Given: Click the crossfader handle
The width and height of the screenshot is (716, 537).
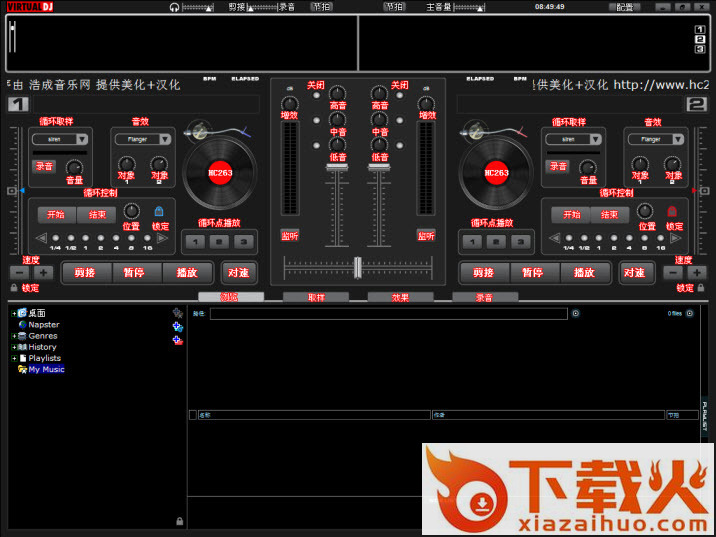Looking at the screenshot, I should (358, 267).
